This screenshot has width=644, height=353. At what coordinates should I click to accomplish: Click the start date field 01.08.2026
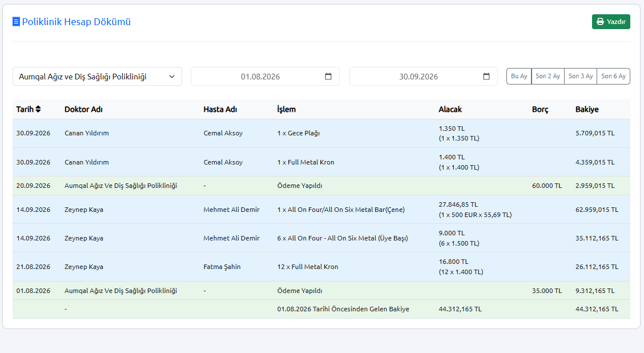click(x=265, y=77)
